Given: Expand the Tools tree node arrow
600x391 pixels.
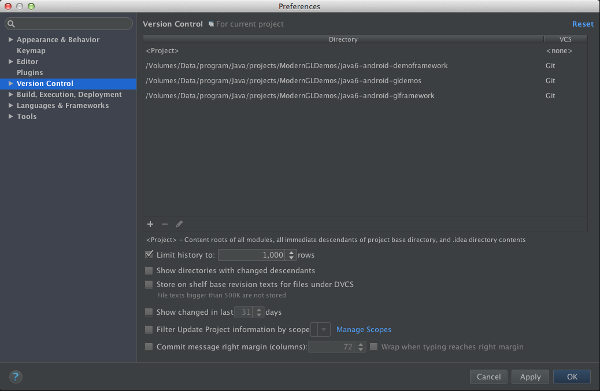Looking at the screenshot, I should 11,116.
